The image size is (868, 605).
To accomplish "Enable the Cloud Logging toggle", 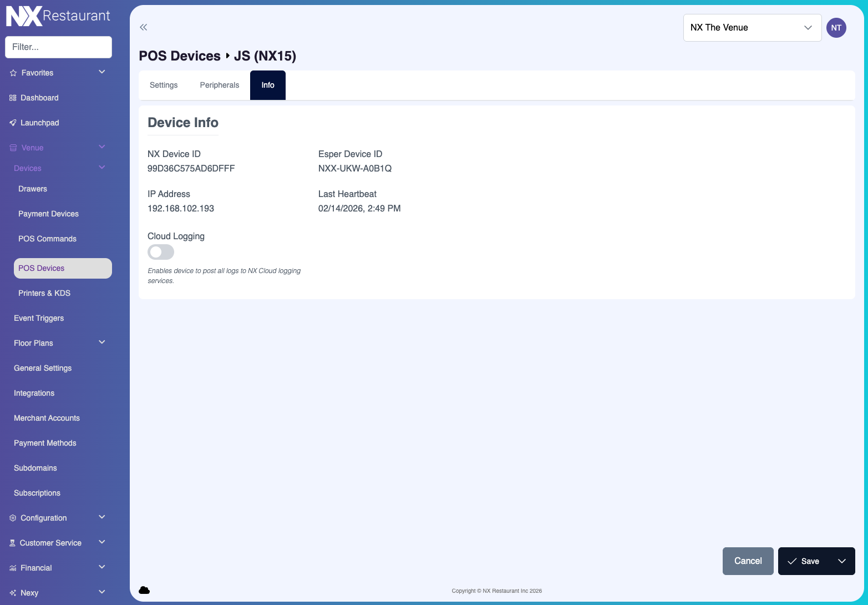I will (161, 253).
